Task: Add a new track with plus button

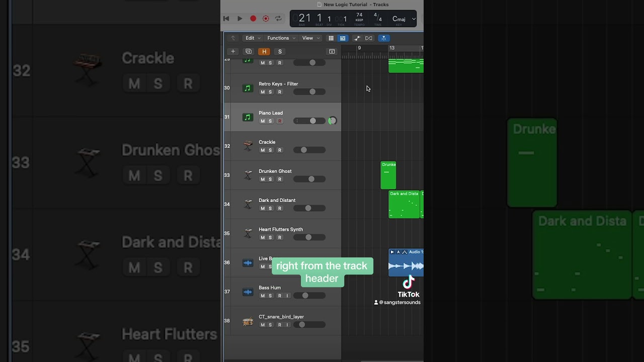Action: point(233,51)
